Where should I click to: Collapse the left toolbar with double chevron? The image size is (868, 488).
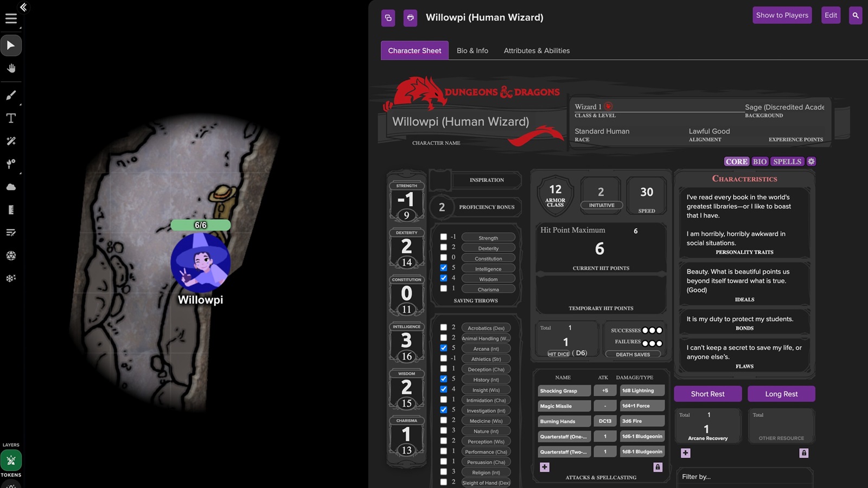23,7
